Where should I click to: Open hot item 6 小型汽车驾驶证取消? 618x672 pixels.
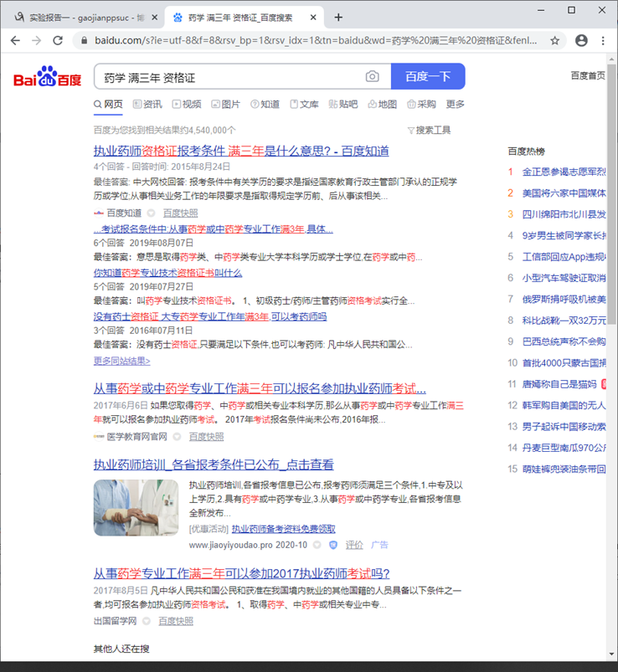[564, 278]
